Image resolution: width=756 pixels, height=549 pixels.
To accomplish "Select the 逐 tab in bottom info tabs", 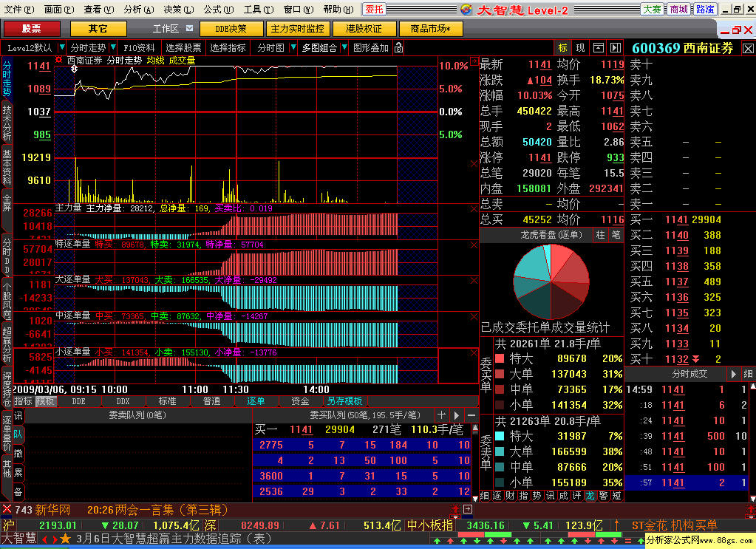I will 497,496.
